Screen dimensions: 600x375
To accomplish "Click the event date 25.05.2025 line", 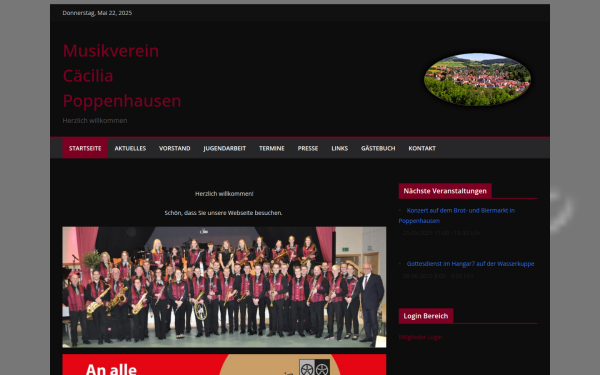I will coord(442,233).
